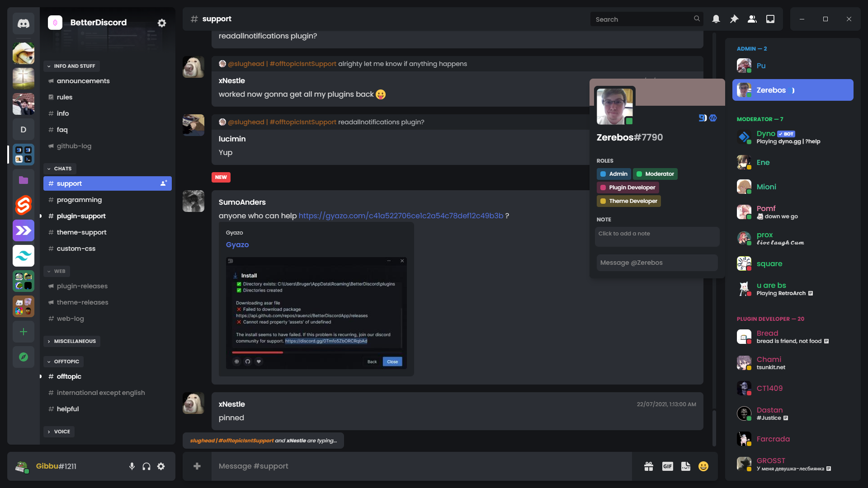Viewport: 868px width, 488px height.
Task: Explore public servers compass icon
Action: 24,357
